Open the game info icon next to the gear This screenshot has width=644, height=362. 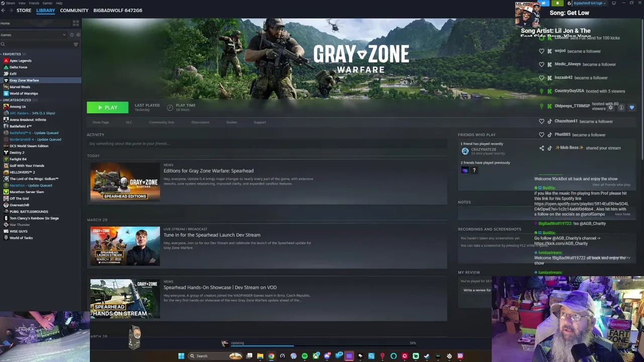(621, 108)
